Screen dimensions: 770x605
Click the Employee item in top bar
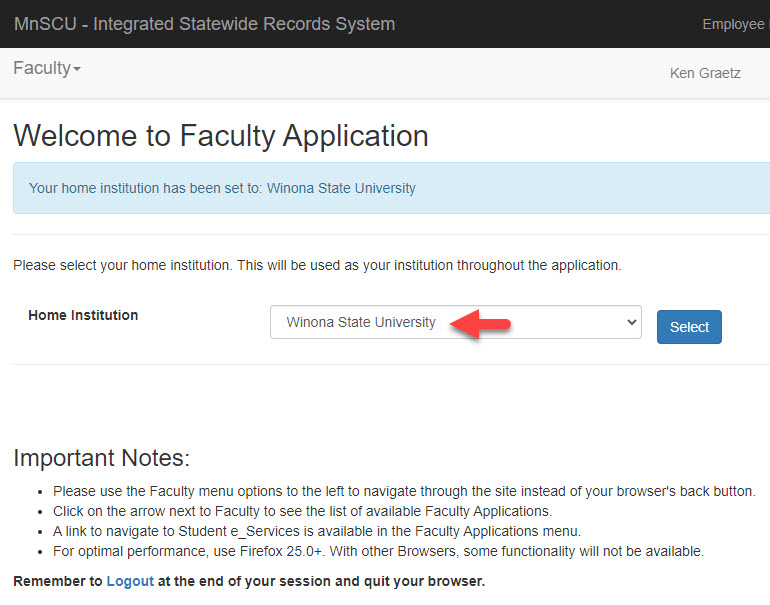pos(733,24)
